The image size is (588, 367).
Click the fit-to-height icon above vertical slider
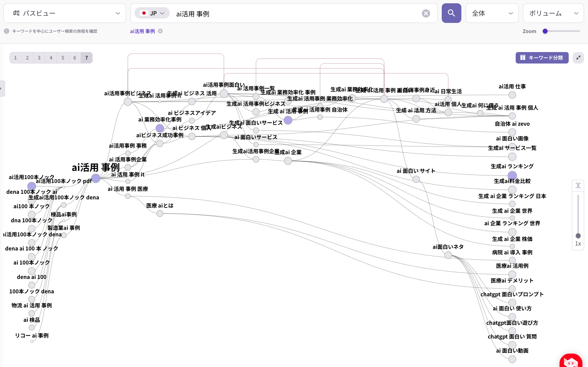(x=578, y=186)
